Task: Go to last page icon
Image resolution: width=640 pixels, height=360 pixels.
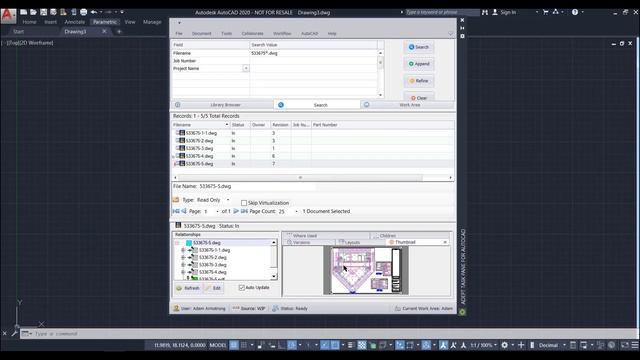Action: point(244,211)
